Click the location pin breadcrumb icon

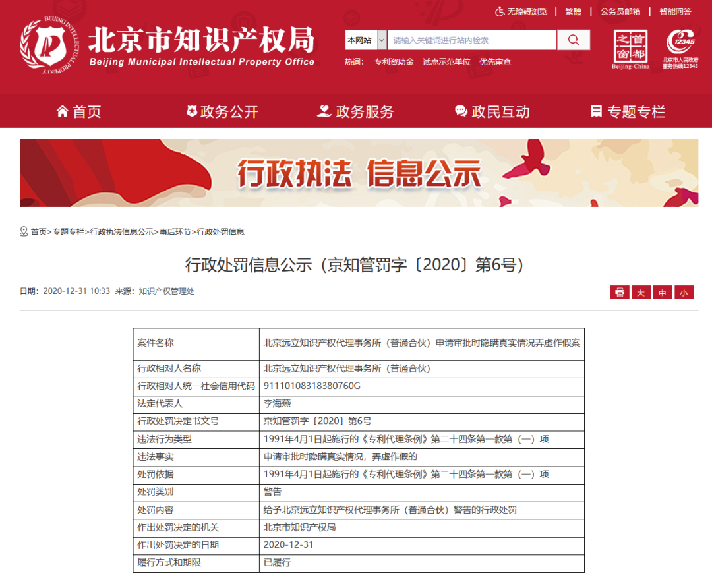24,231
